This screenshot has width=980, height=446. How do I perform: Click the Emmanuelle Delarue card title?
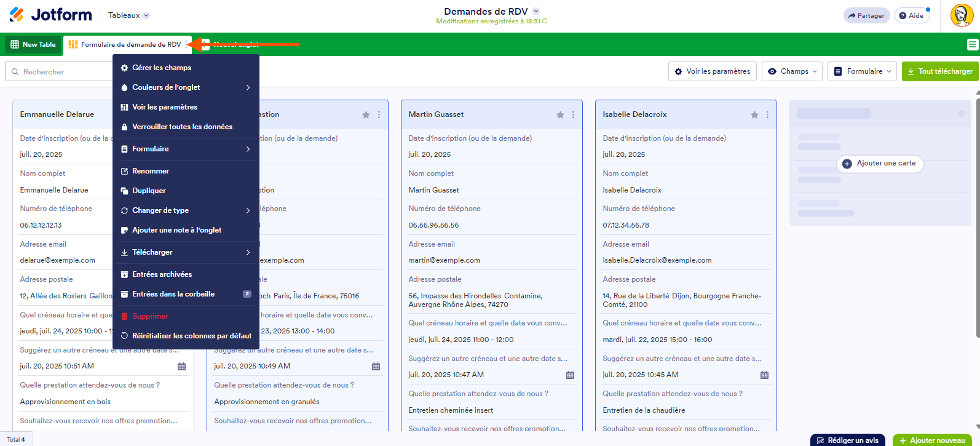click(57, 114)
